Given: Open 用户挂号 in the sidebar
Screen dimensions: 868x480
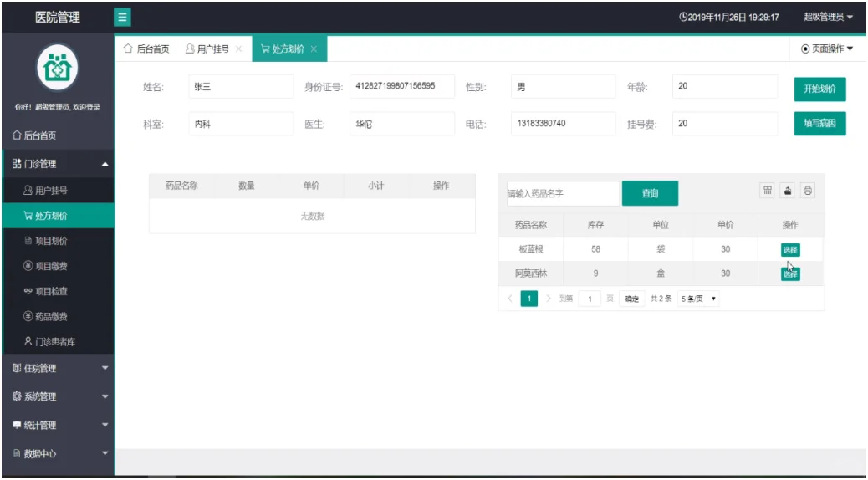Looking at the screenshot, I should (59, 191).
